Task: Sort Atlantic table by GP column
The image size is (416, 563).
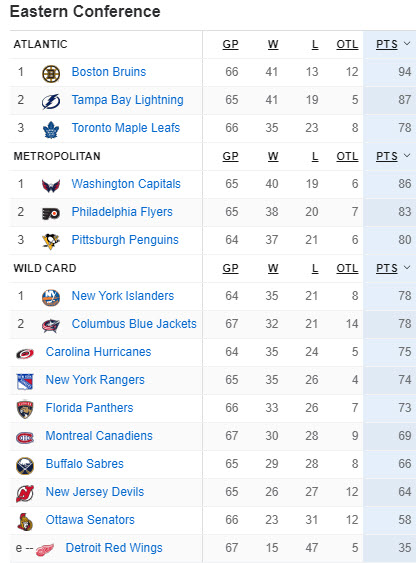Action: (230, 45)
